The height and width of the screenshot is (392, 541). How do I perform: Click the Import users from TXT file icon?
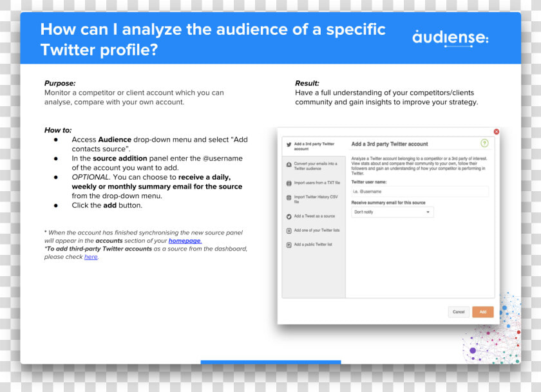tap(289, 183)
